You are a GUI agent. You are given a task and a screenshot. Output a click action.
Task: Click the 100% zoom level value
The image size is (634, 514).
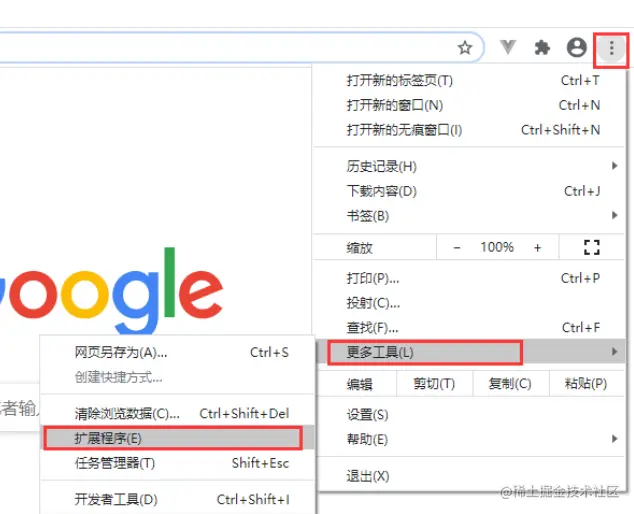click(497, 247)
